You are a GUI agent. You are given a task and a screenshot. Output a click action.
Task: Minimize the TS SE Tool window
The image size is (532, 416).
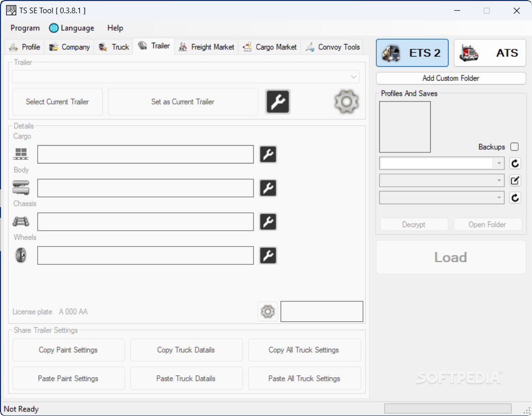coord(457,11)
